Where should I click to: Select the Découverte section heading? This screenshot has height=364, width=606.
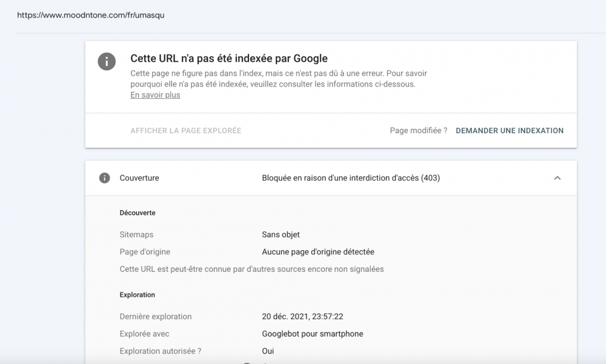pyautogui.click(x=138, y=213)
